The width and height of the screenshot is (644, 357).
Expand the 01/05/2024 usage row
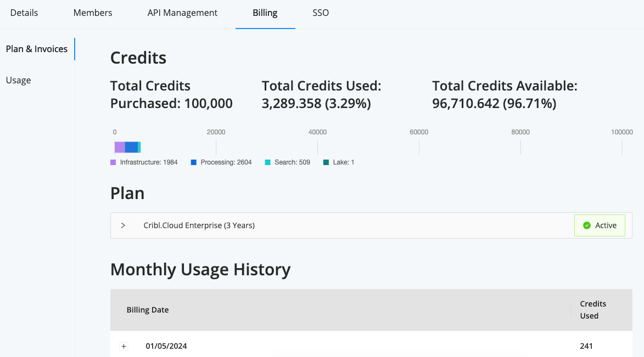(x=124, y=346)
